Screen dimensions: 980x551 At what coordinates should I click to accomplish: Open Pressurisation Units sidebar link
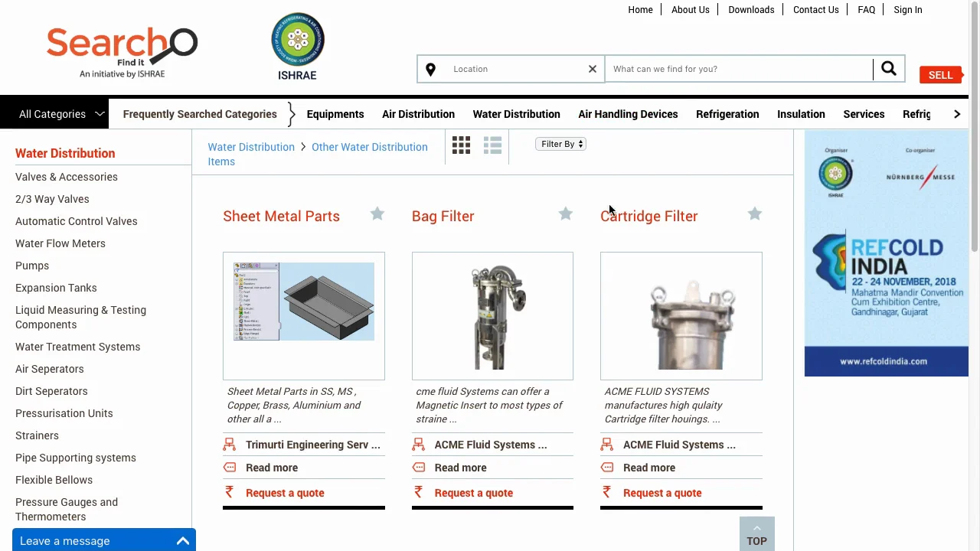[x=64, y=413]
